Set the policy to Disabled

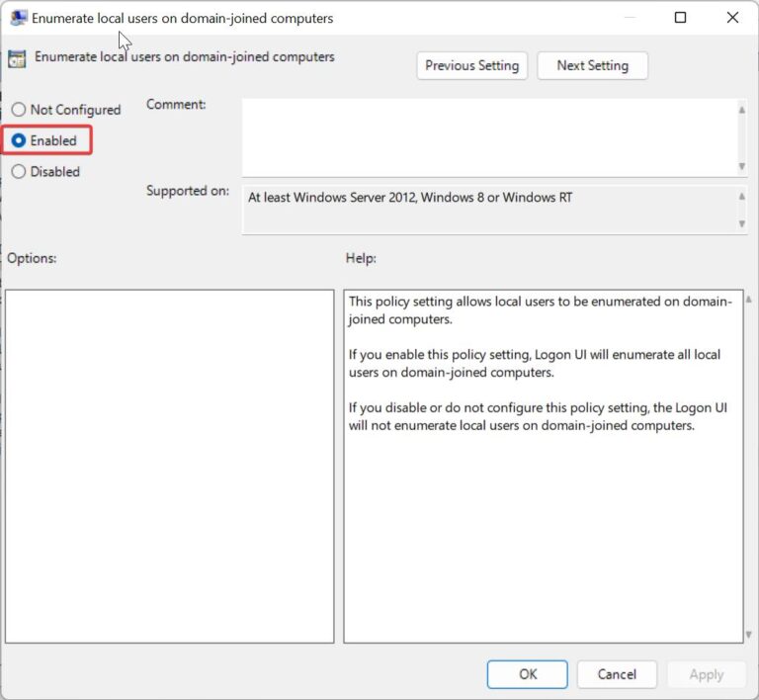coord(19,171)
